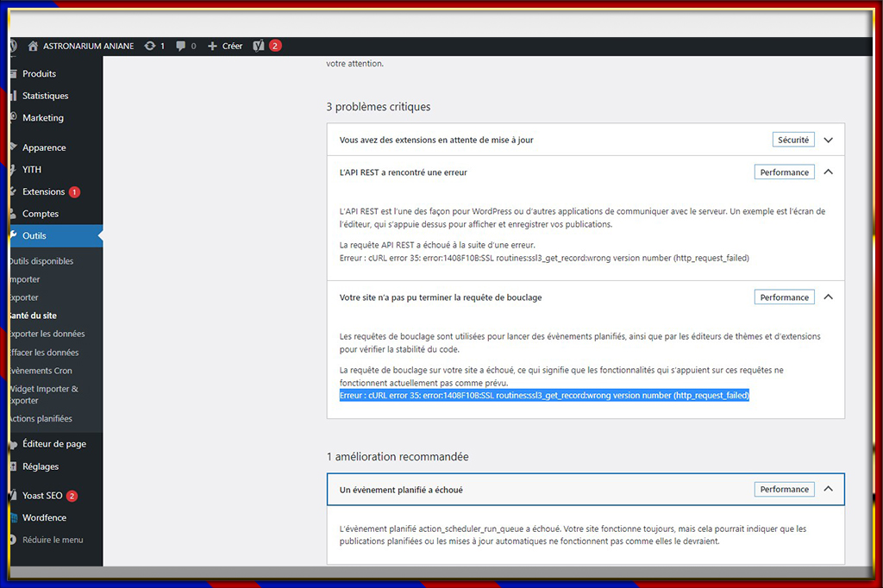Collapse the évènement planifié a échoué section

click(x=829, y=489)
